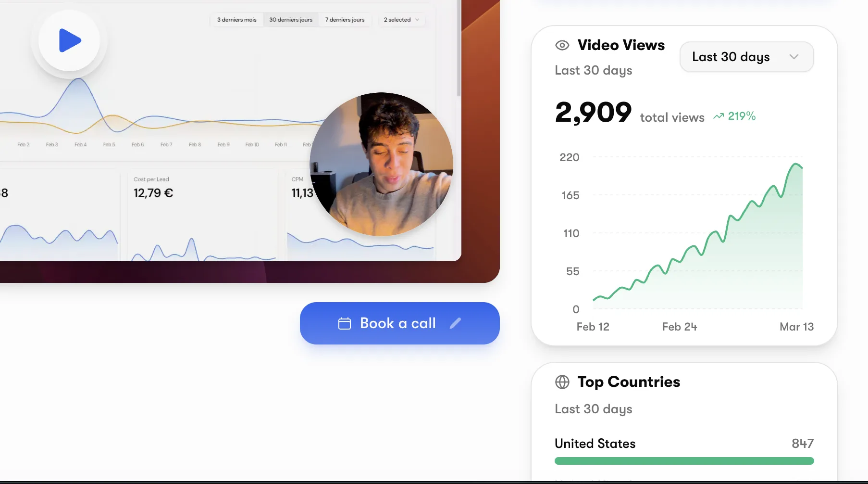
Task: Click the 2,909 total views figure
Action: 594,112
